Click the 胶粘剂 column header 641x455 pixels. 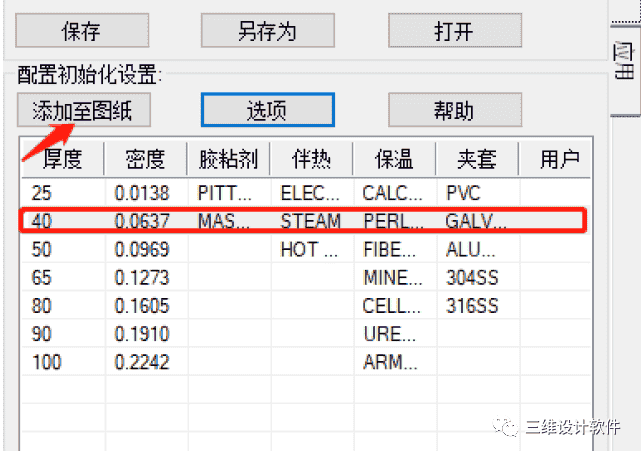pos(229,159)
